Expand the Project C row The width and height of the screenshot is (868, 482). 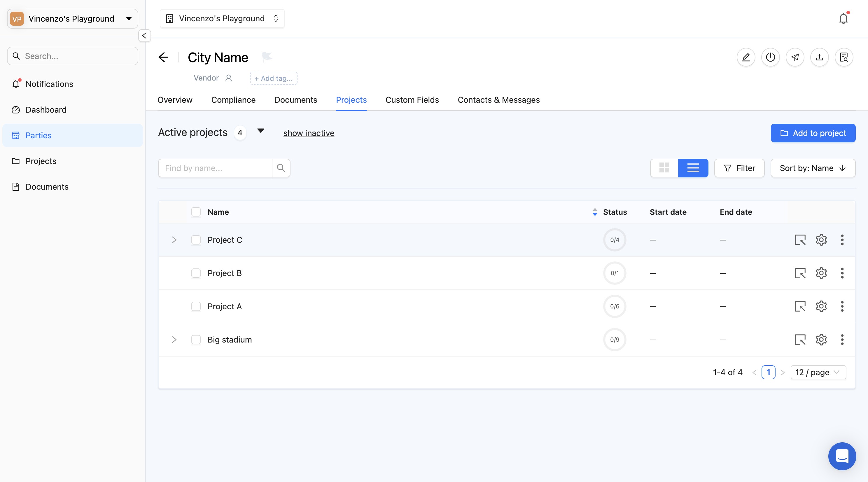174,240
